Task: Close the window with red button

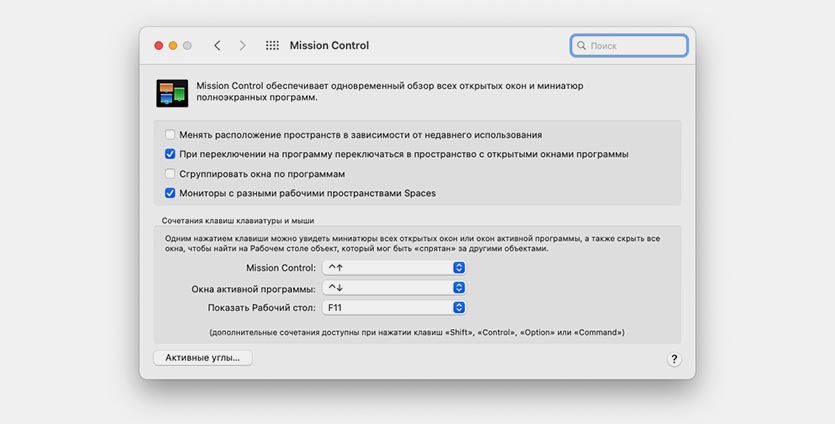Action: click(x=158, y=46)
